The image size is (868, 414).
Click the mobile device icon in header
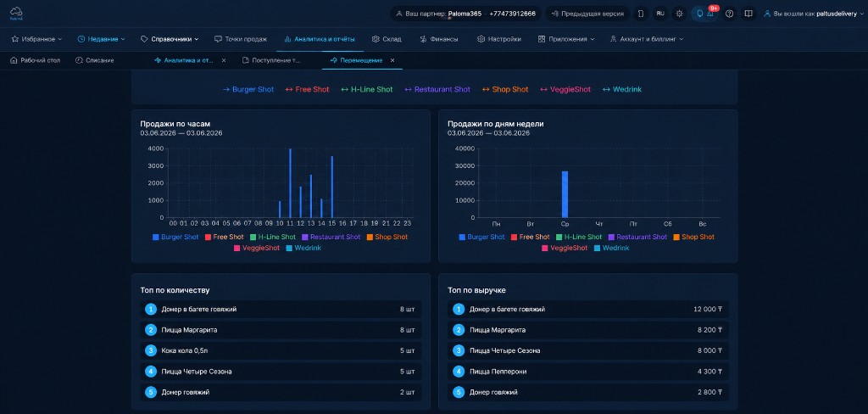(x=641, y=14)
